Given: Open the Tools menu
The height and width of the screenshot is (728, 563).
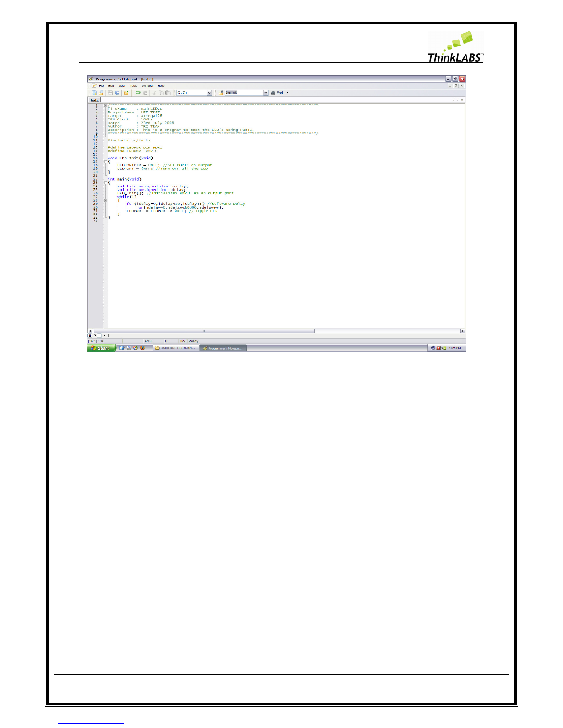Looking at the screenshot, I should pos(133,86).
